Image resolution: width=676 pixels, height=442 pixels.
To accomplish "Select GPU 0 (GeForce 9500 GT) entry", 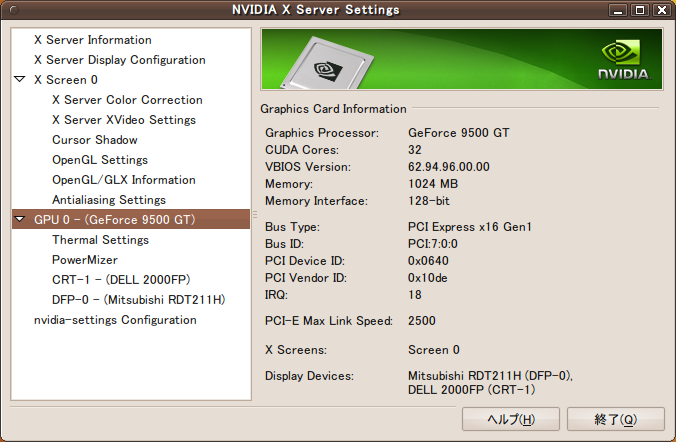I will pos(114,220).
